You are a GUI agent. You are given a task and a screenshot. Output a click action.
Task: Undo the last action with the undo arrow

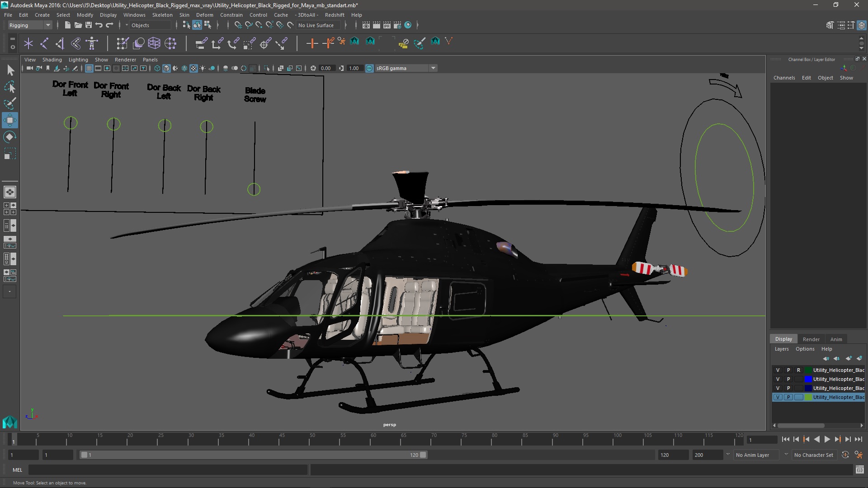point(99,25)
